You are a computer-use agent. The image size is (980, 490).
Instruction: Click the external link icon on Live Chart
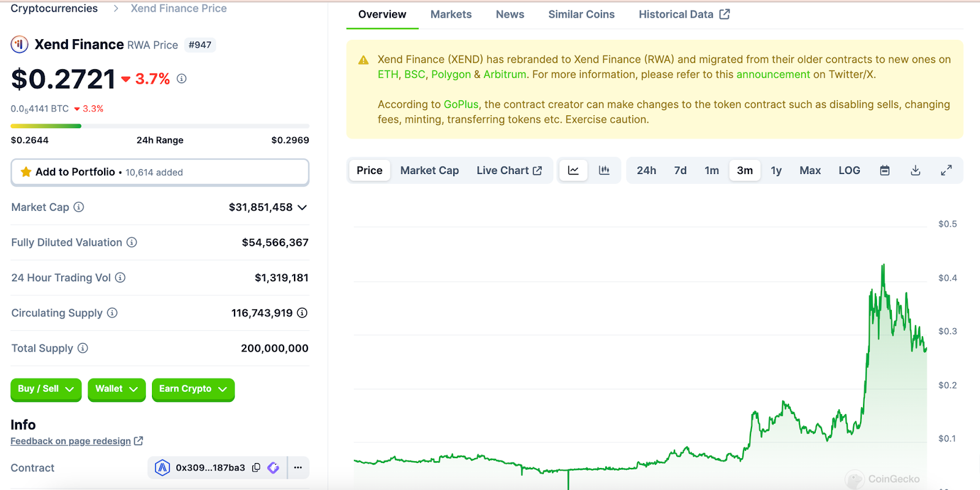pos(537,171)
